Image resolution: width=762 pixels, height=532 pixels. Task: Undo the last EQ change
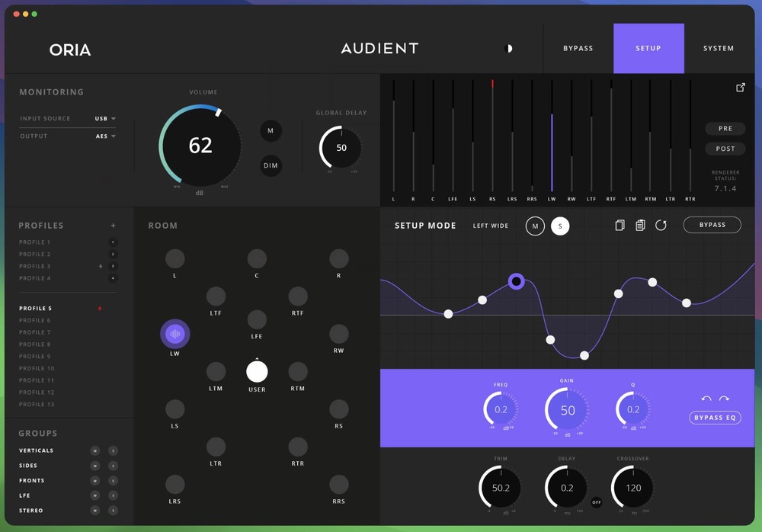coord(706,399)
